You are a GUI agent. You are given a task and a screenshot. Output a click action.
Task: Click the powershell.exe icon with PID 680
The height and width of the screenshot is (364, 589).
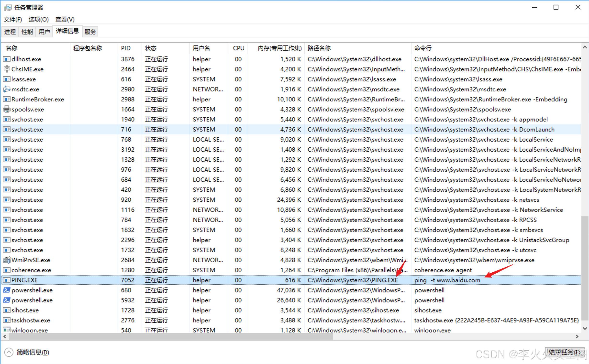pos(6,290)
